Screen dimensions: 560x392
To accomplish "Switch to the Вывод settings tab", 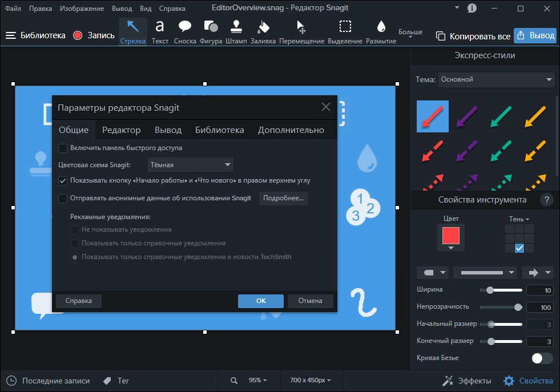I will pyautogui.click(x=168, y=130).
